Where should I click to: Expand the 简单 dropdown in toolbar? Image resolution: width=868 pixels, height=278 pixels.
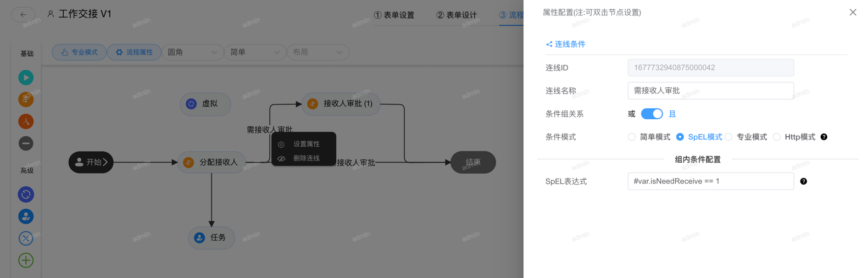coord(255,52)
